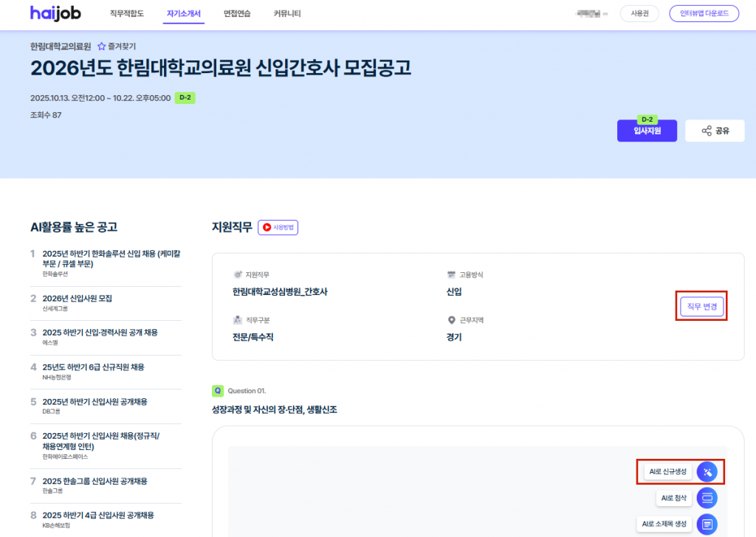Click the share icon button 공유

715,131
